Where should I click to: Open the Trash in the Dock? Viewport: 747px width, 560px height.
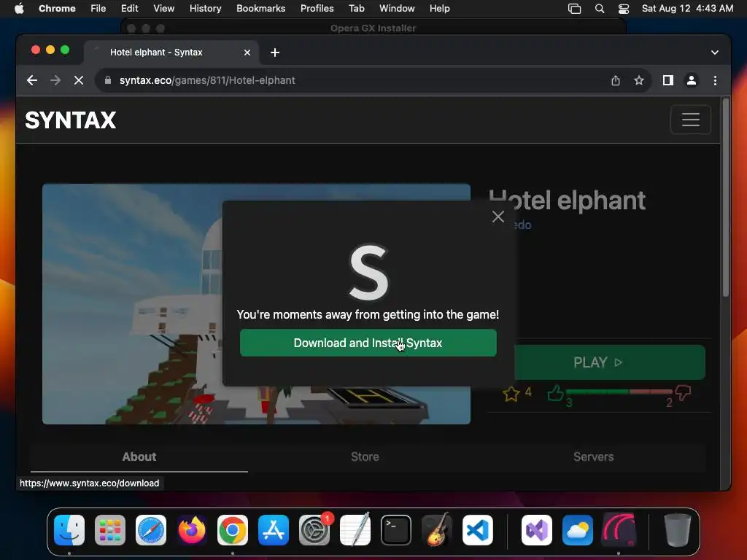pos(678,530)
